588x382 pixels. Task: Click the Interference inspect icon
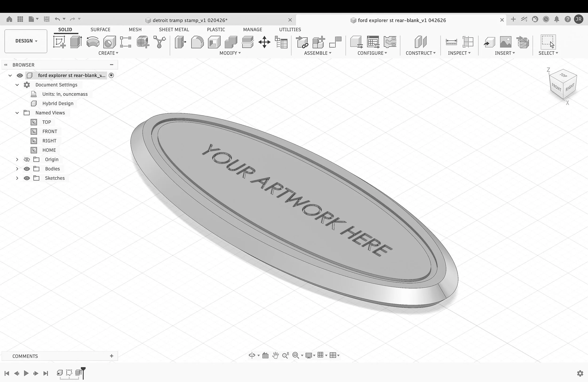point(468,42)
